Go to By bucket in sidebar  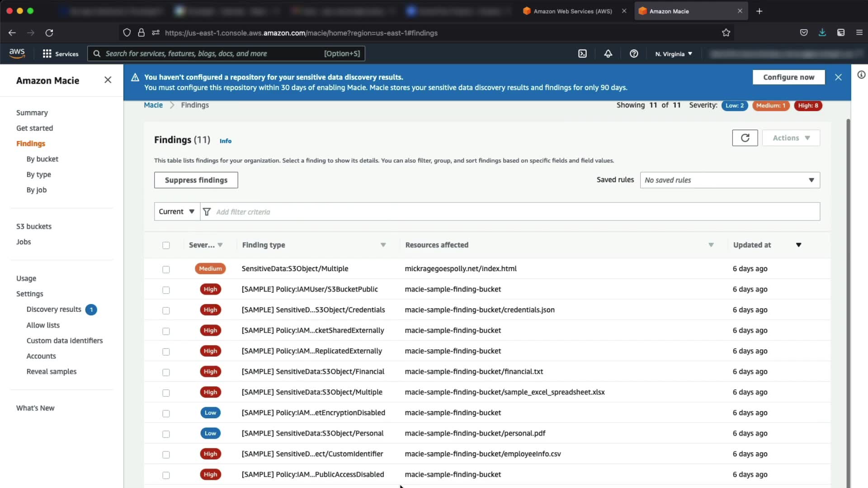tap(42, 159)
